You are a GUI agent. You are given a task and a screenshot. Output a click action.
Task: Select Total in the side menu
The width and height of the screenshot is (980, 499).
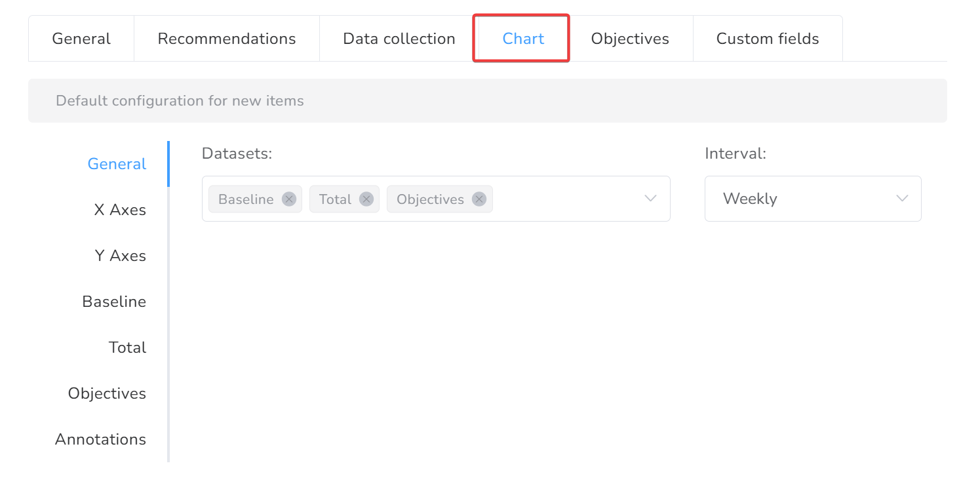pos(127,348)
